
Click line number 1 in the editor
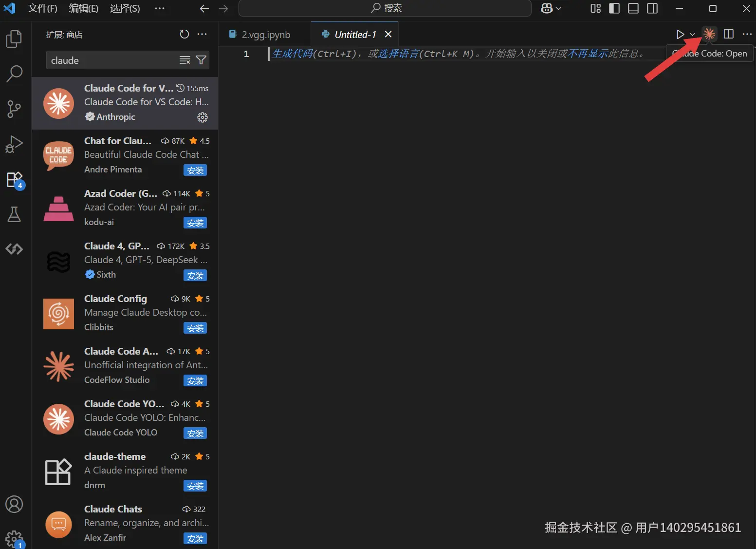[246, 54]
